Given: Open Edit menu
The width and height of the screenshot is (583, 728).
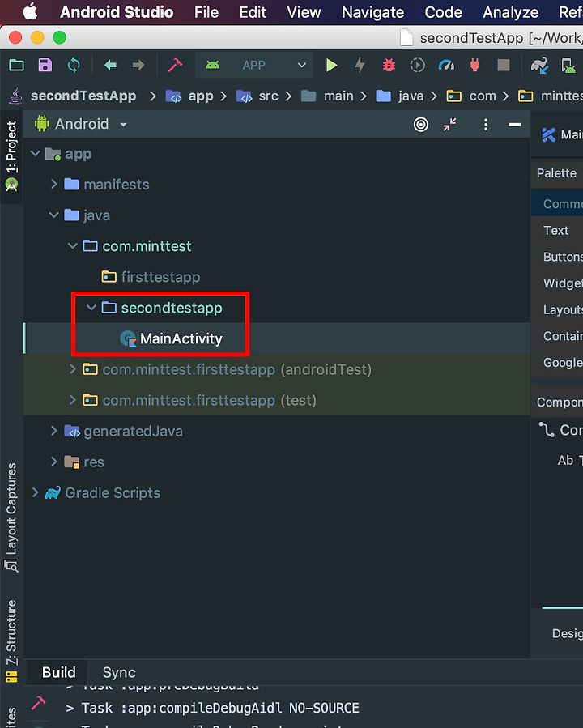Looking at the screenshot, I should coord(253,12).
